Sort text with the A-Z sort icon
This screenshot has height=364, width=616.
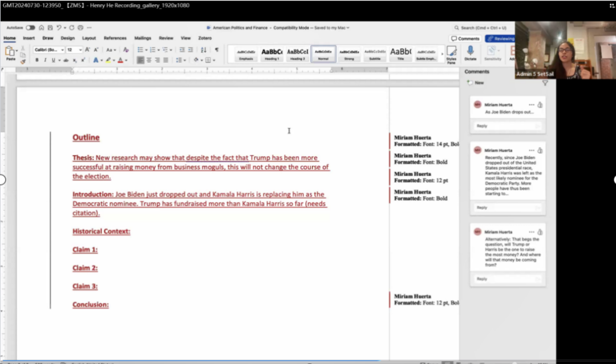204,50
